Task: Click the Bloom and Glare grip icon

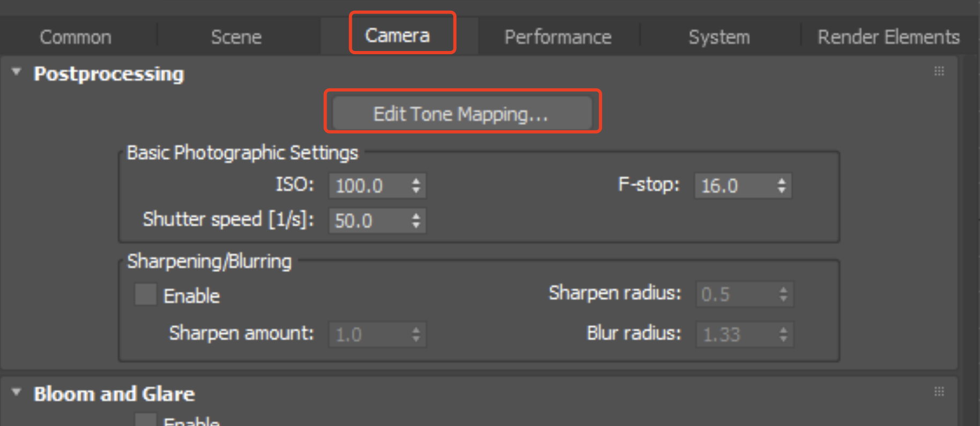Action: coord(939,392)
